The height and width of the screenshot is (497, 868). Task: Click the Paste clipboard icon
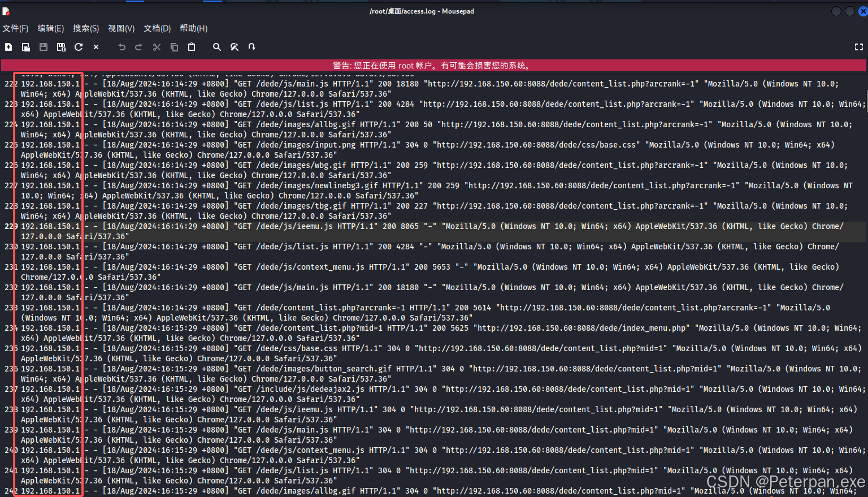[x=192, y=47]
